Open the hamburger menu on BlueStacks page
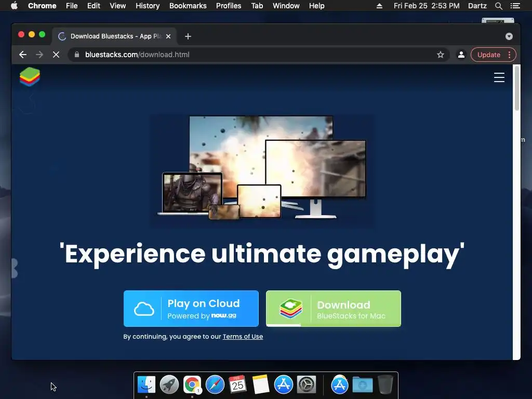 pyautogui.click(x=499, y=77)
